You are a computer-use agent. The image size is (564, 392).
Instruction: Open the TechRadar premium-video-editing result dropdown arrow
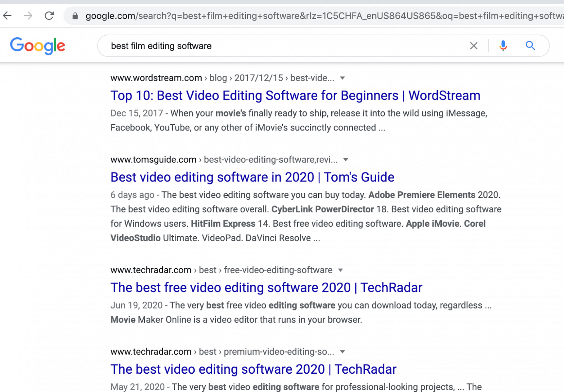click(x=342, y=352)
